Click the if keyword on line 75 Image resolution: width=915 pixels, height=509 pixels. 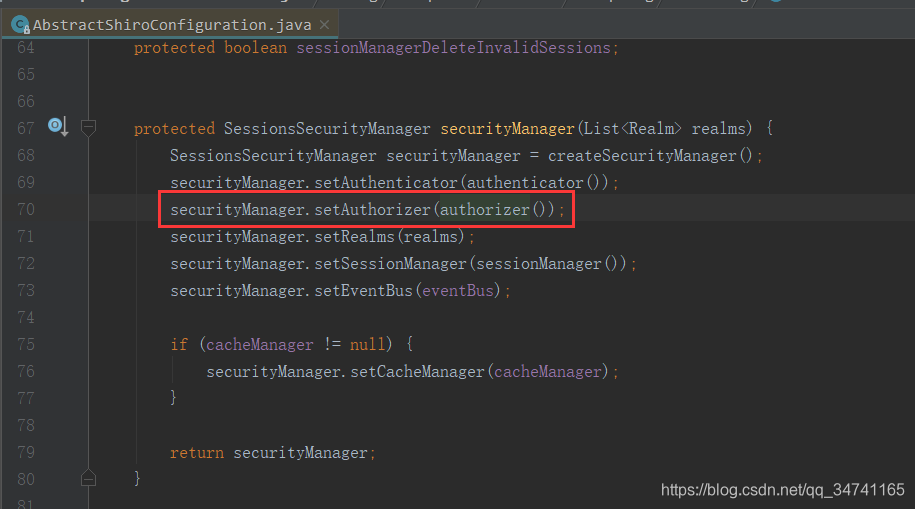pos(179,344)
